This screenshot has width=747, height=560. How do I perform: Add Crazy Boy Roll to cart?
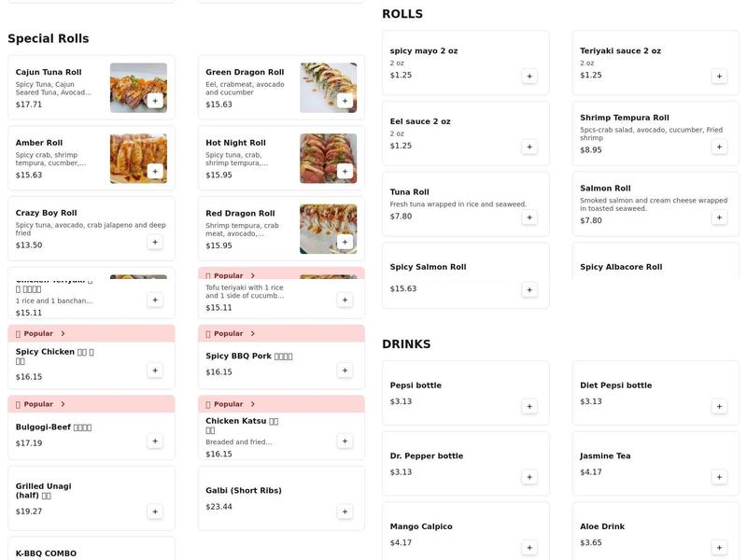(156, 241)
